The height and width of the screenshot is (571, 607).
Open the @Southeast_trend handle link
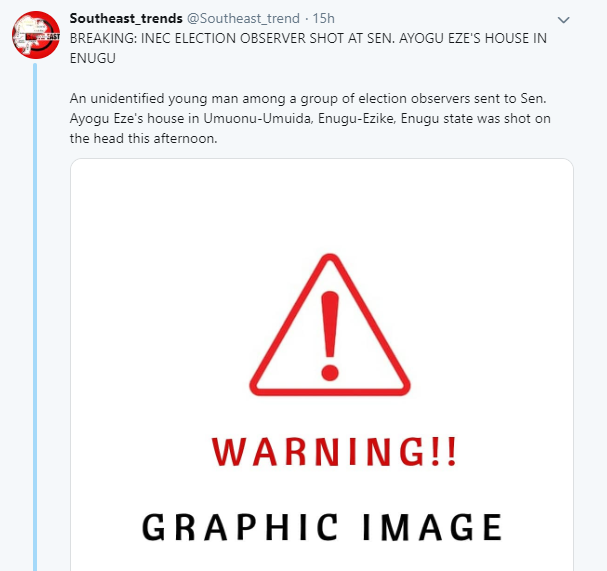[243, 18]
